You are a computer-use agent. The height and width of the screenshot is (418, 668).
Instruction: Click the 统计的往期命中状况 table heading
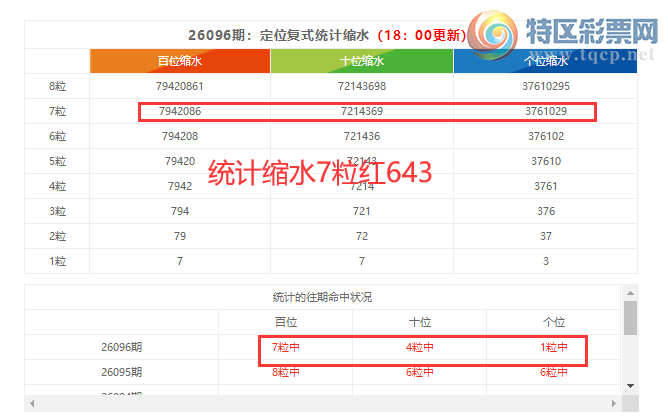click(x=322, y=297)
